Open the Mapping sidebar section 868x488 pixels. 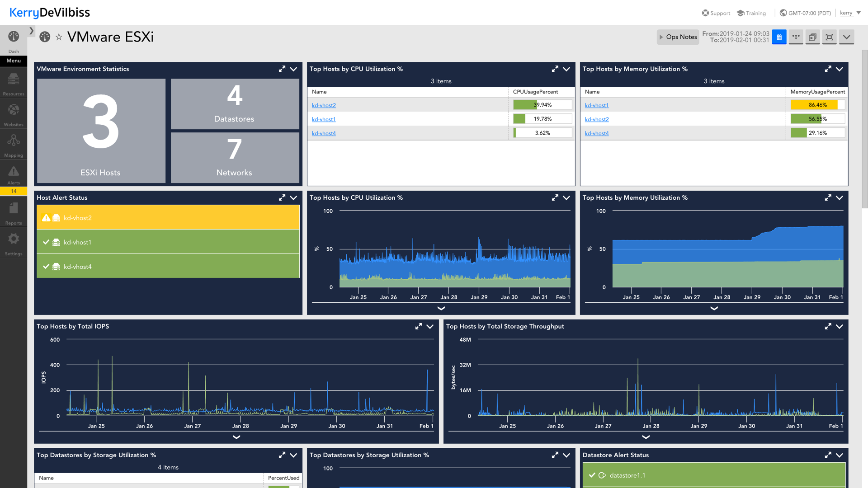(14, 145)
